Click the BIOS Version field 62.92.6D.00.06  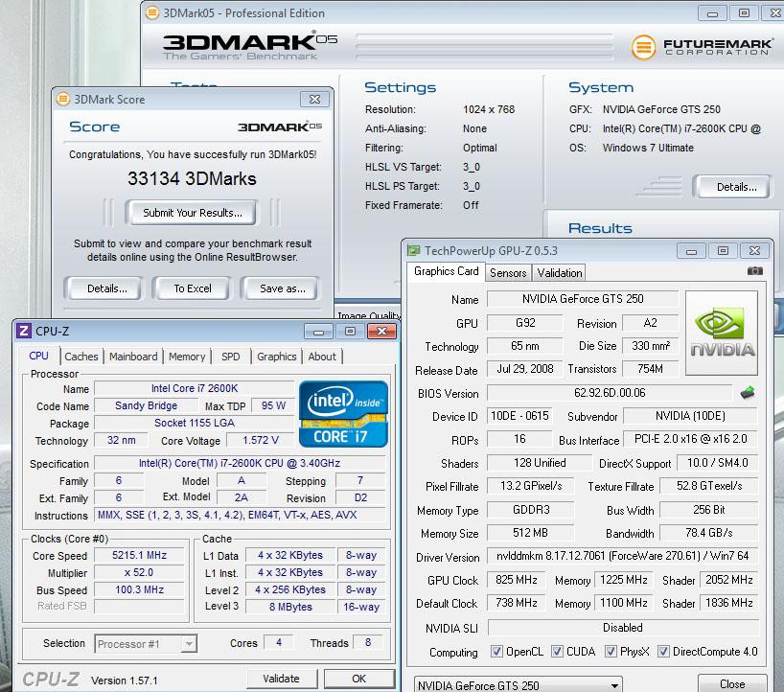coord(609,393)
